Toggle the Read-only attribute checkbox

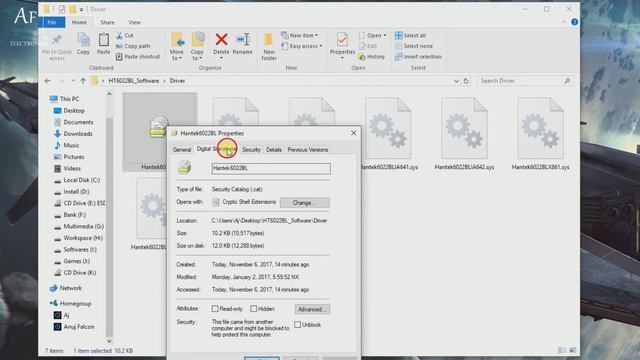215,309
